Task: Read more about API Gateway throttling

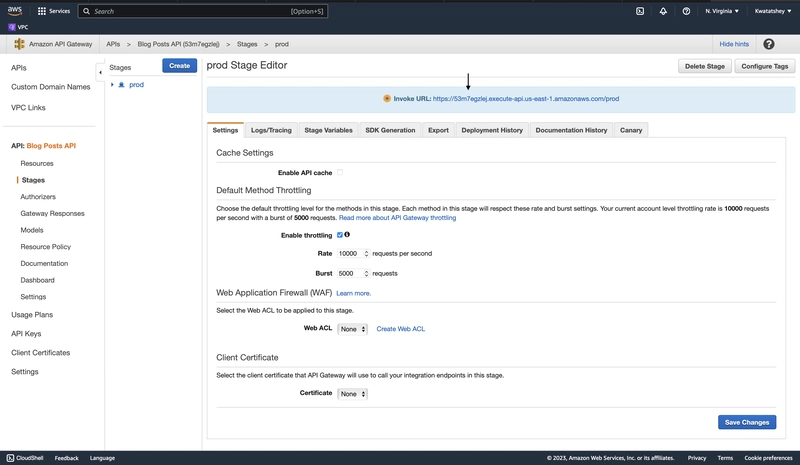Action: [x=397, y=217]
